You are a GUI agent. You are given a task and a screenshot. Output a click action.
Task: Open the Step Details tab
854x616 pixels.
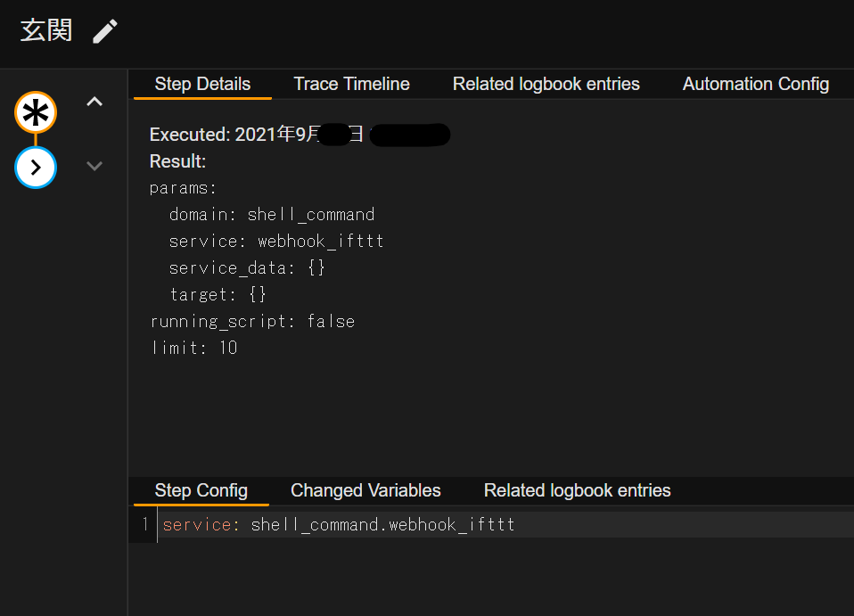tap(202, 85)
